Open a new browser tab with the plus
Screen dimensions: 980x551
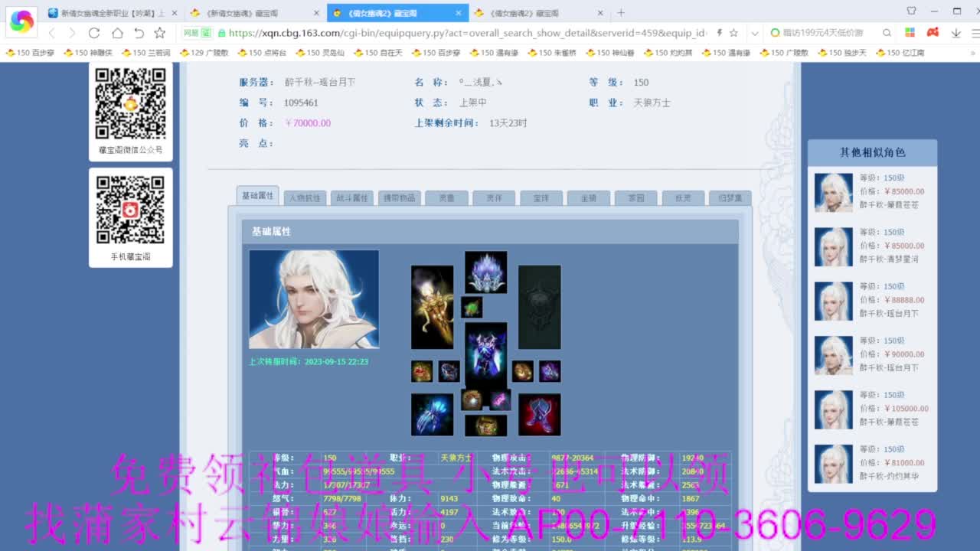tap(621, 13)
